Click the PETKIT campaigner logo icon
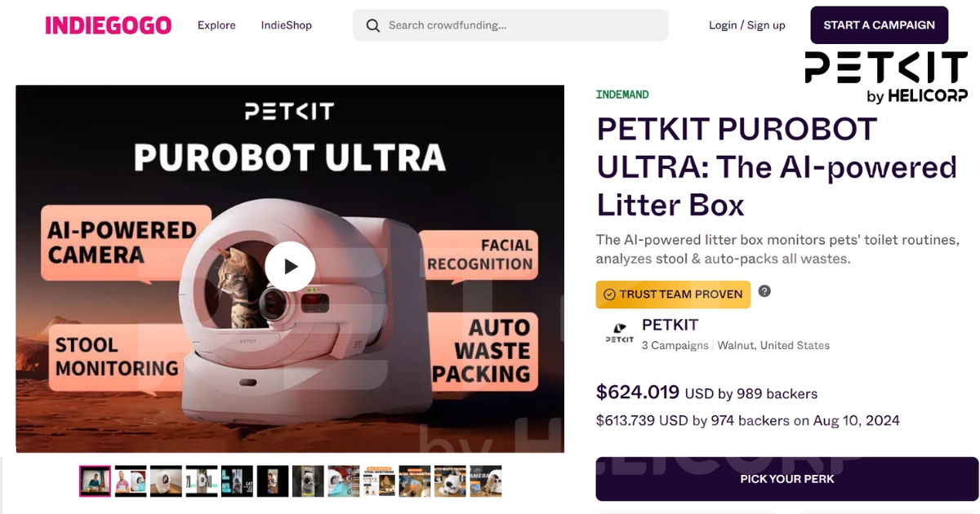980x514 pixels. click(x=619, y=335)
